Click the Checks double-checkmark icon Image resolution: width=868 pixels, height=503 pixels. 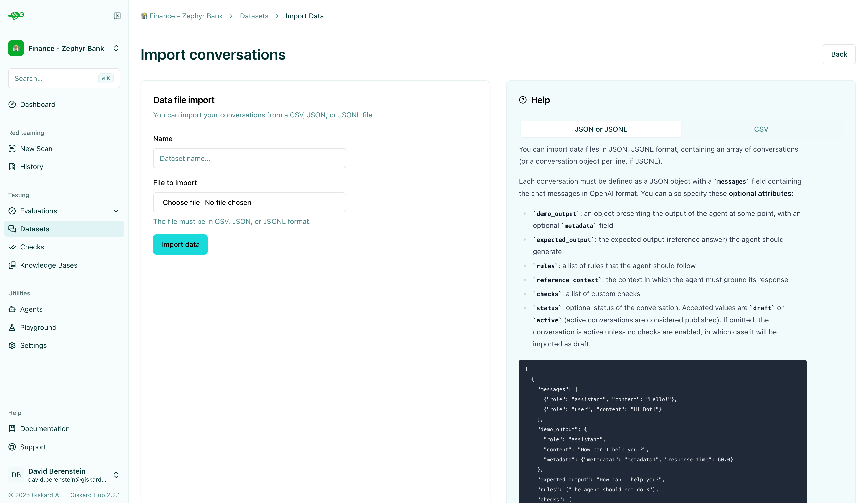(x=12, y=247)
